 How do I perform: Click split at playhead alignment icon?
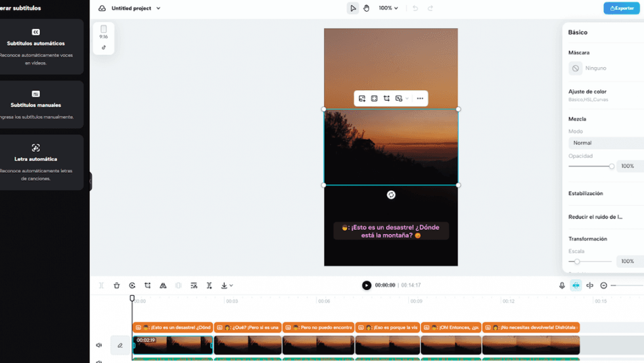(590, 285)
